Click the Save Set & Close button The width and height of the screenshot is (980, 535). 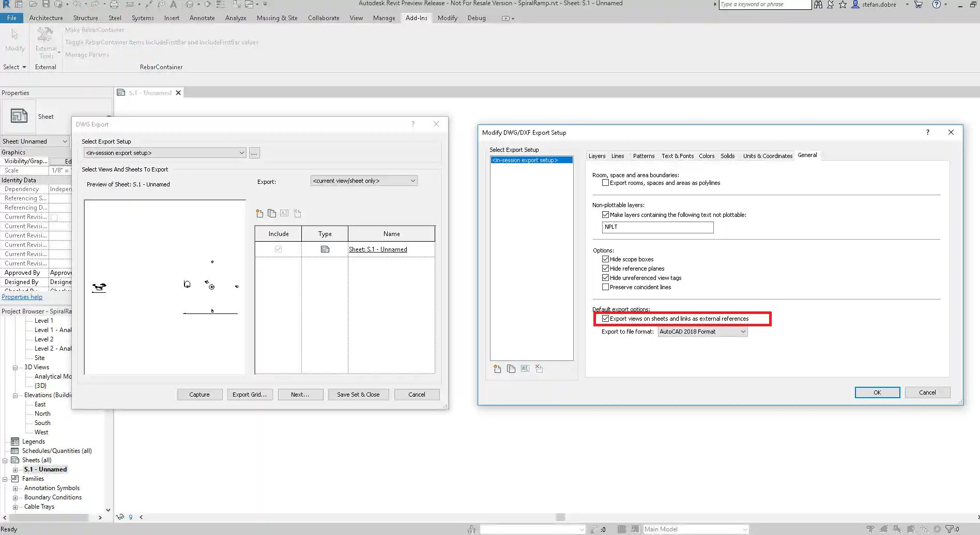point(358,394)
